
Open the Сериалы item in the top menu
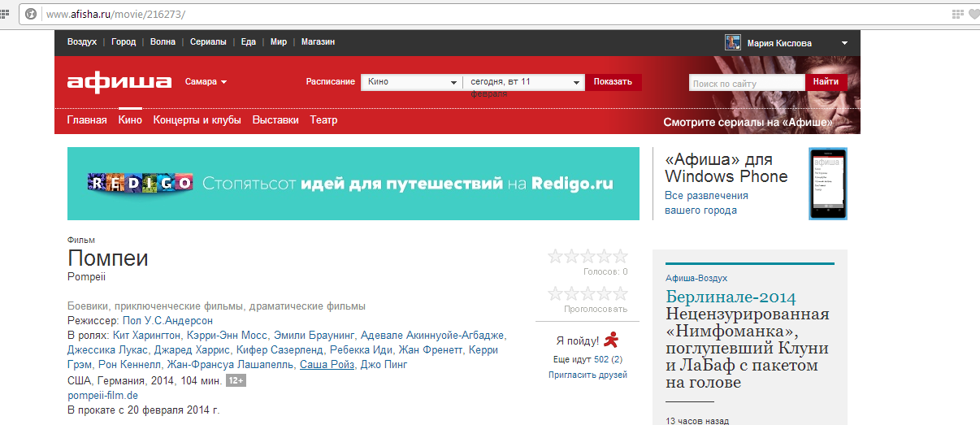pos(208,42)
